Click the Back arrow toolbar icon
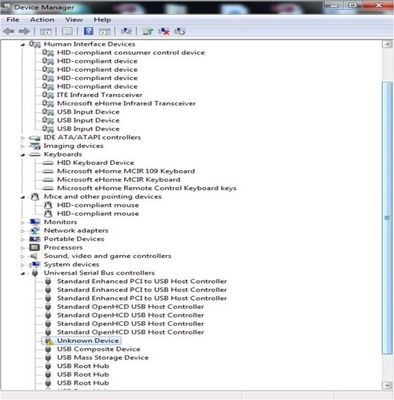This screenshot has height=400, width=394. click(x=9, y=31)
